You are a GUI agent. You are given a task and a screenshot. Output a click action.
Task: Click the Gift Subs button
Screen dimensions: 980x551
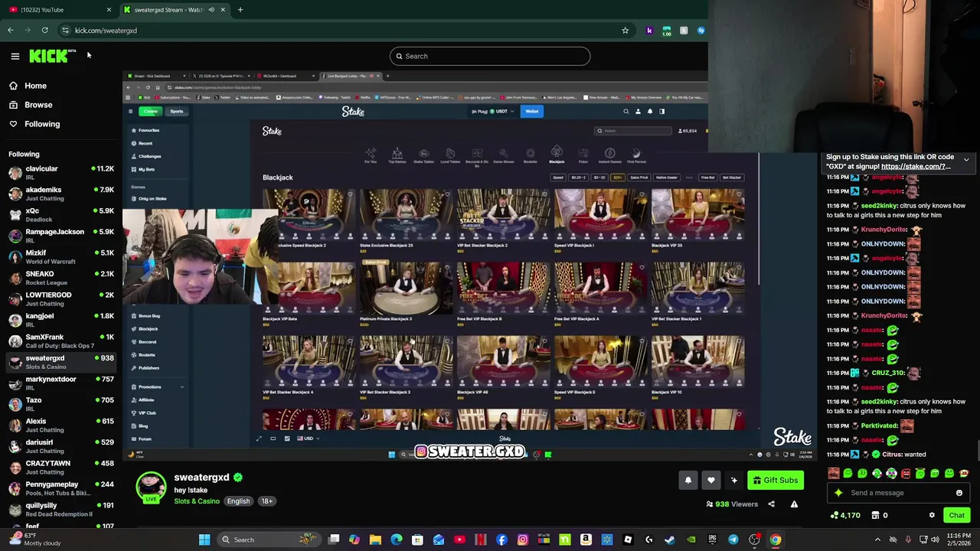tap(775, 480)
